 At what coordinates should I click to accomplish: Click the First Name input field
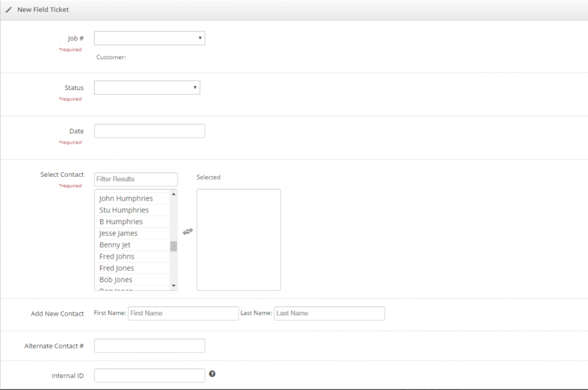[183, 313]
